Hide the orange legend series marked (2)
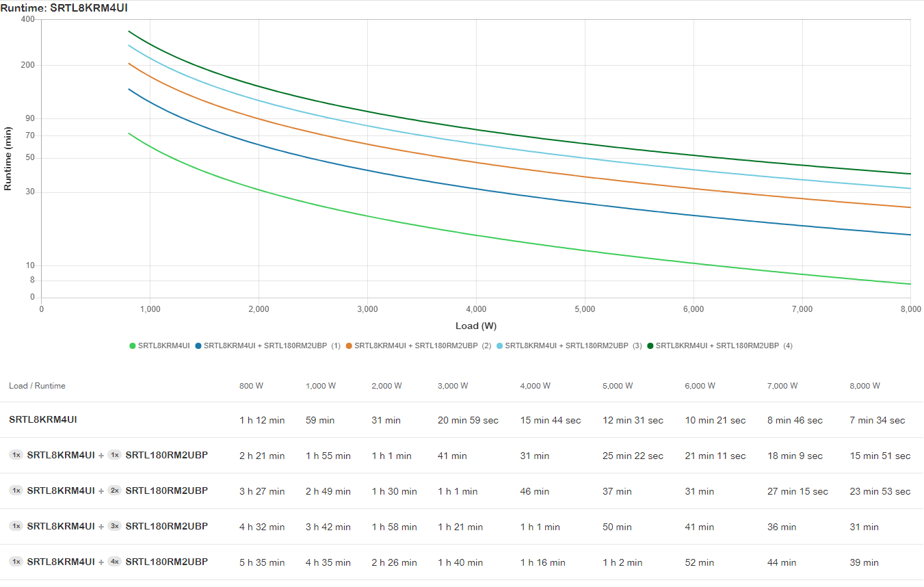The width and height of the screenshot is (924, 587). pyautogui.click(x=419, y=345)
